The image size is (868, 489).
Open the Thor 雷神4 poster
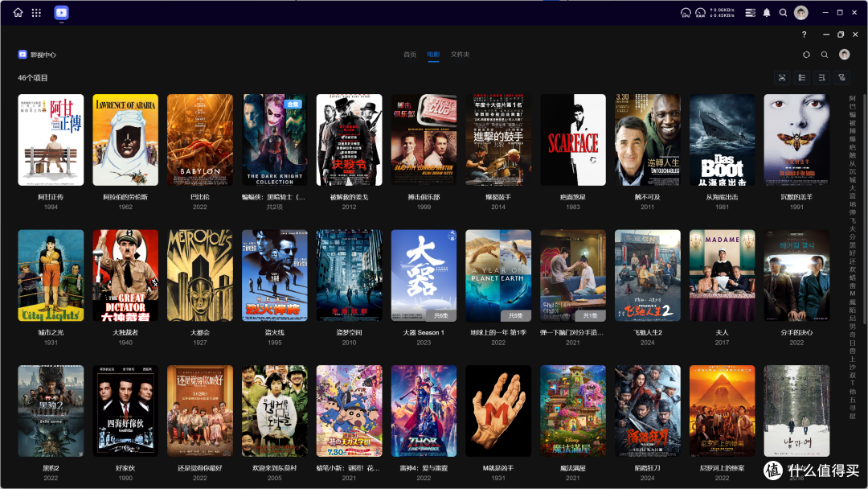424,411
